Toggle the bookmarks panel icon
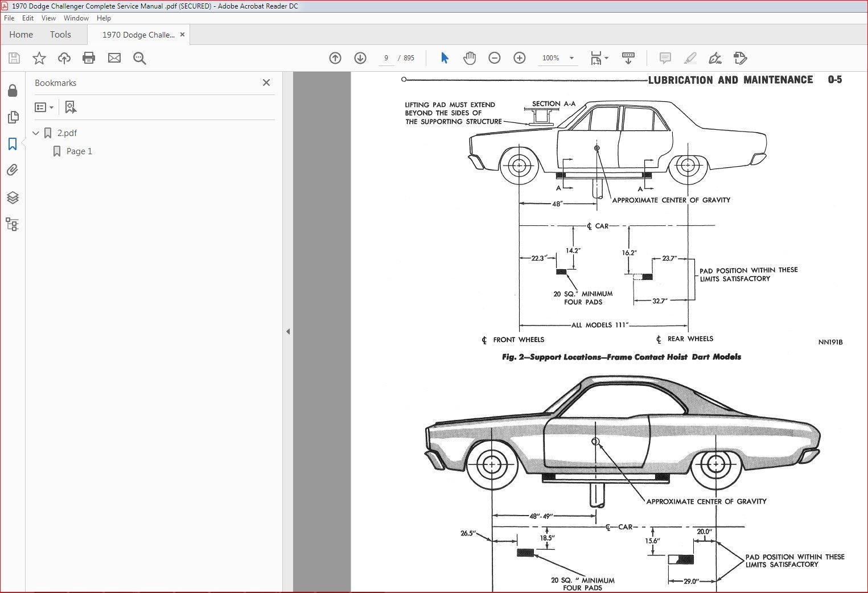 click(13, 144)
